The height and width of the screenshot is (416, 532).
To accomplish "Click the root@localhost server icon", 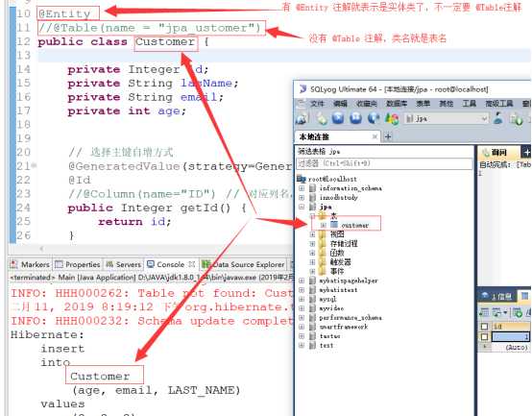I will pyautogui.click(x=301, y=179).
